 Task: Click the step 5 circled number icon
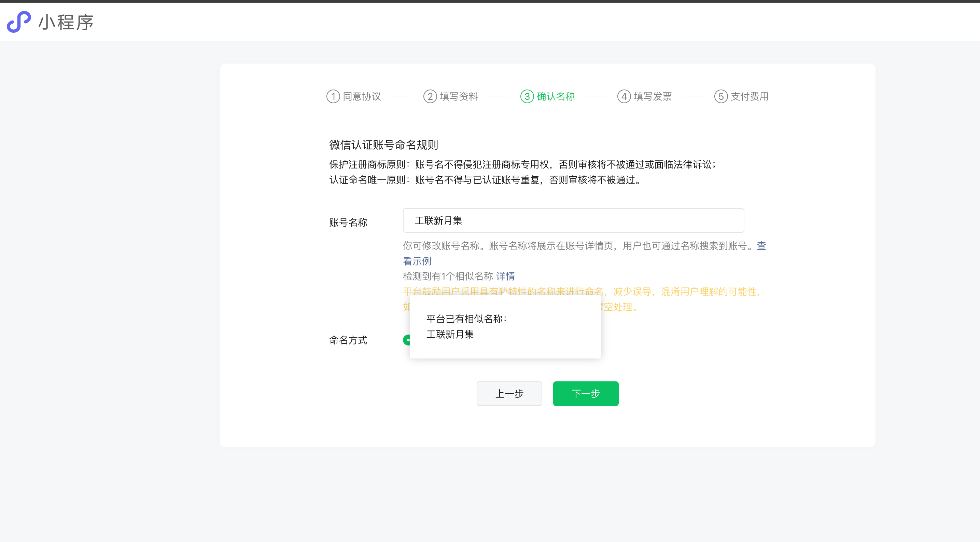(721, 96)
